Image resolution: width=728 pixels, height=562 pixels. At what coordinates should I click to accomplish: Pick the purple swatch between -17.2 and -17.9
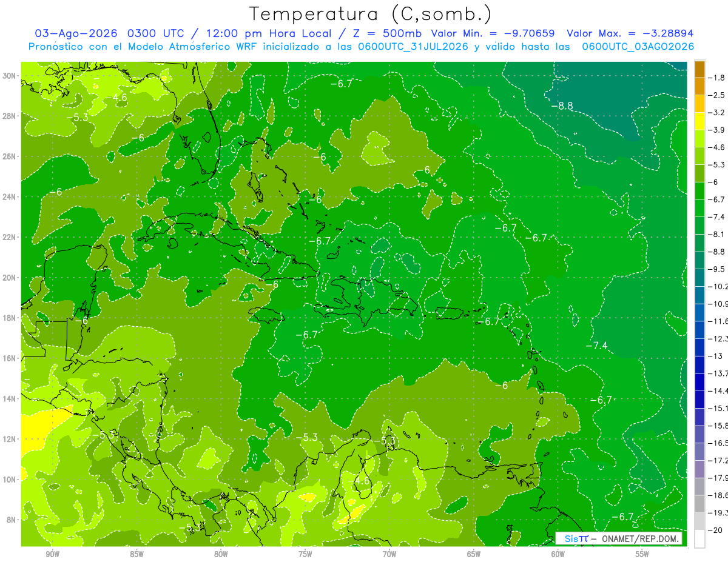(699, 469)
